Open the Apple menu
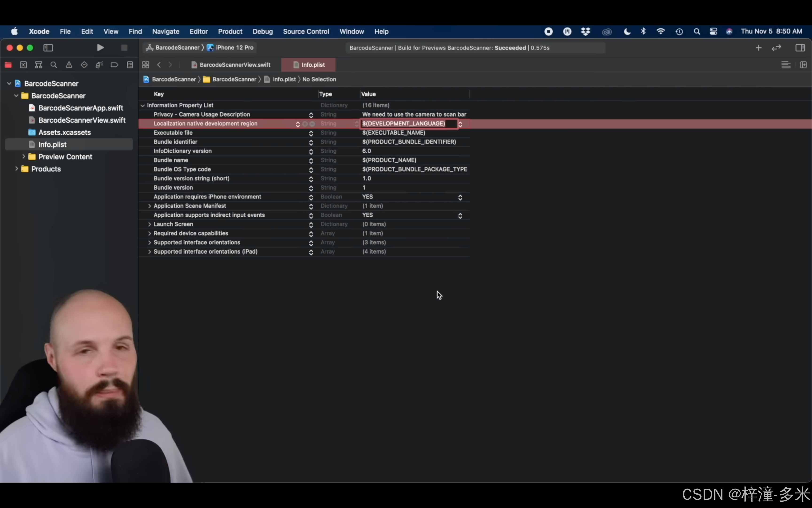 point(14,32)
